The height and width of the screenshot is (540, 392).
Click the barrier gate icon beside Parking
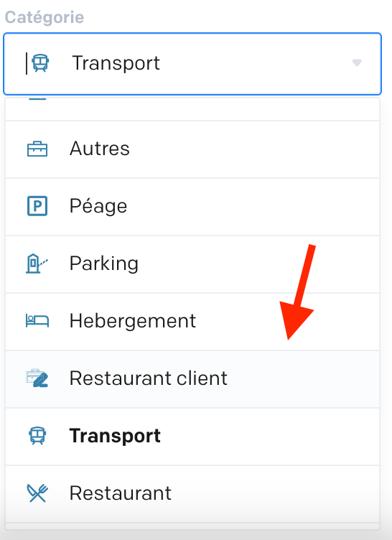coord(37,264)
